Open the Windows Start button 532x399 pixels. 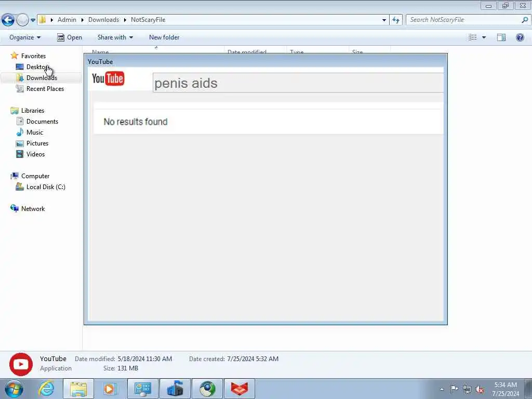pyautogui.click(x=14, y=389)
